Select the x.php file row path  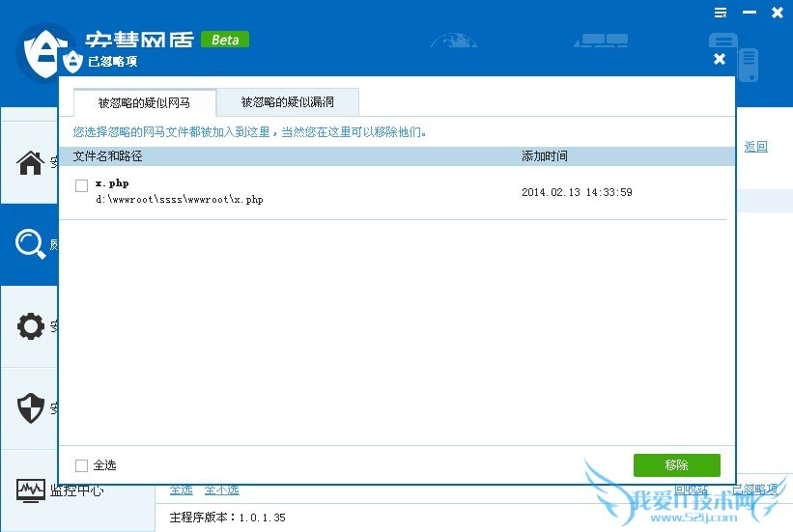[180, 200]
